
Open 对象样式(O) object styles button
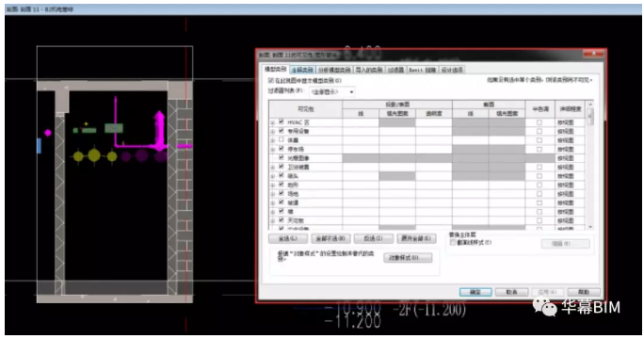click(408, 258)
